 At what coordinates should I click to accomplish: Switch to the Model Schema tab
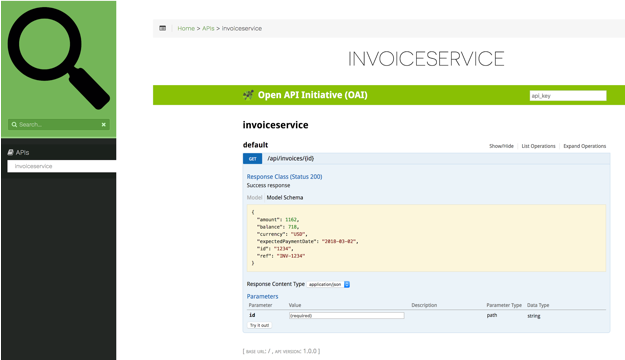(285, 197)
